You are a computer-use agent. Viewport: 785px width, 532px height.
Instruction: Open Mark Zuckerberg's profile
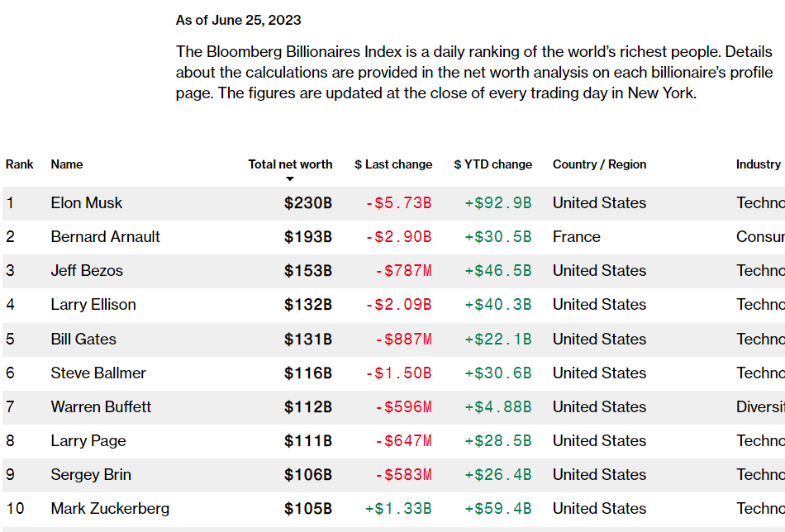(110, 509)
